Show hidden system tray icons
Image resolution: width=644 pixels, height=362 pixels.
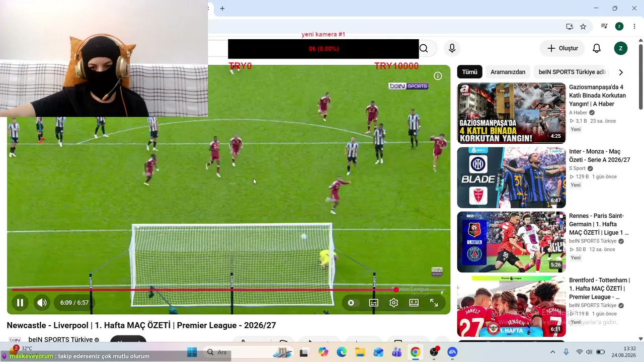(552, 352)
